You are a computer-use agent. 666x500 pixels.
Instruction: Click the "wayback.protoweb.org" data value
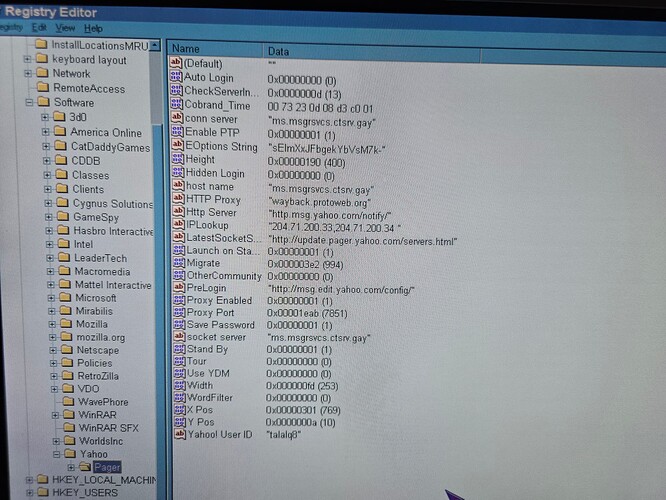(320, 202)
